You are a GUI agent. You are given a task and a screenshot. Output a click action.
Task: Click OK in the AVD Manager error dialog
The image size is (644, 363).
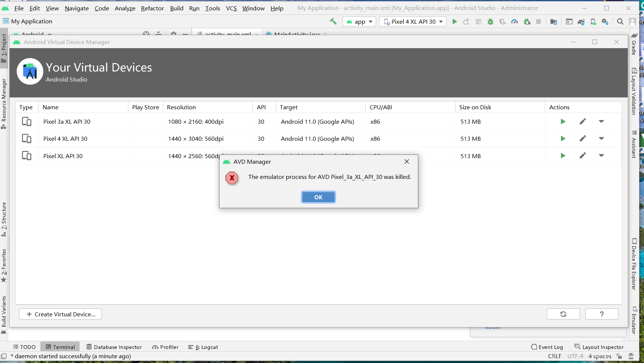(318, 197)
